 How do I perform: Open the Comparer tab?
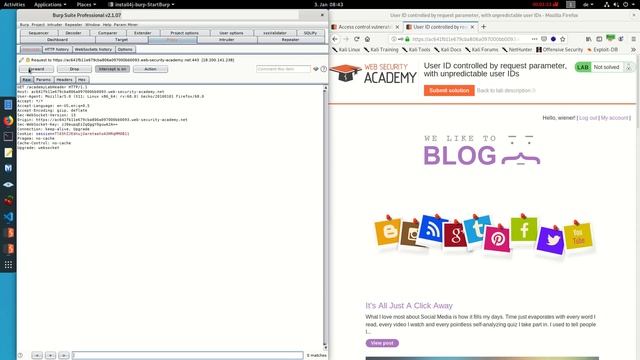click(x=107, y=33)
